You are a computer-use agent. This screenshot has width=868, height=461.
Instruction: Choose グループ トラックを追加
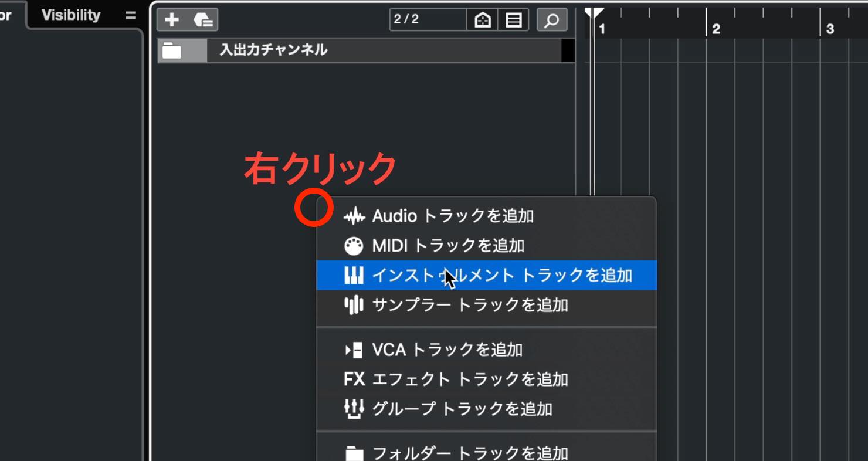pyautogui.click(x=486, y=409)
